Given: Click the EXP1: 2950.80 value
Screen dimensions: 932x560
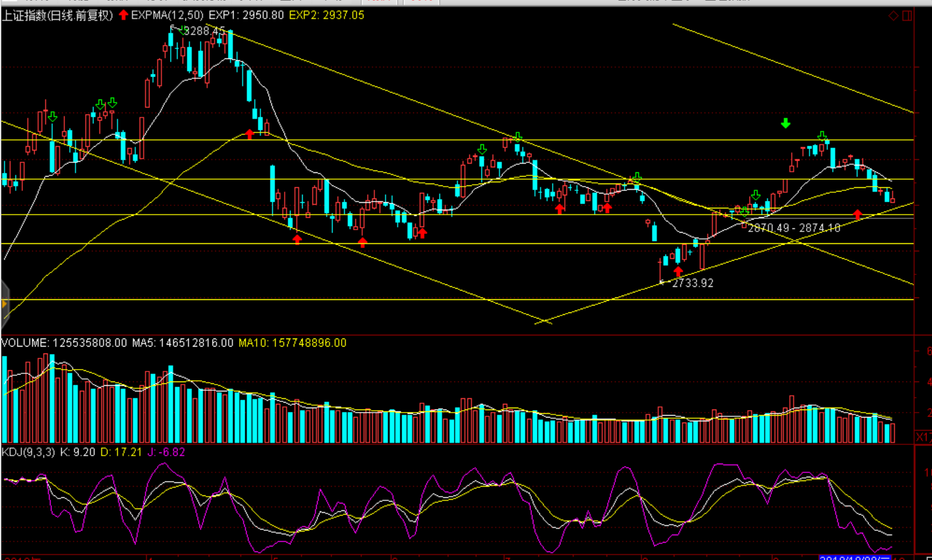Looking at the screenshot, I should pyautogui.click(x=246, y=15).
